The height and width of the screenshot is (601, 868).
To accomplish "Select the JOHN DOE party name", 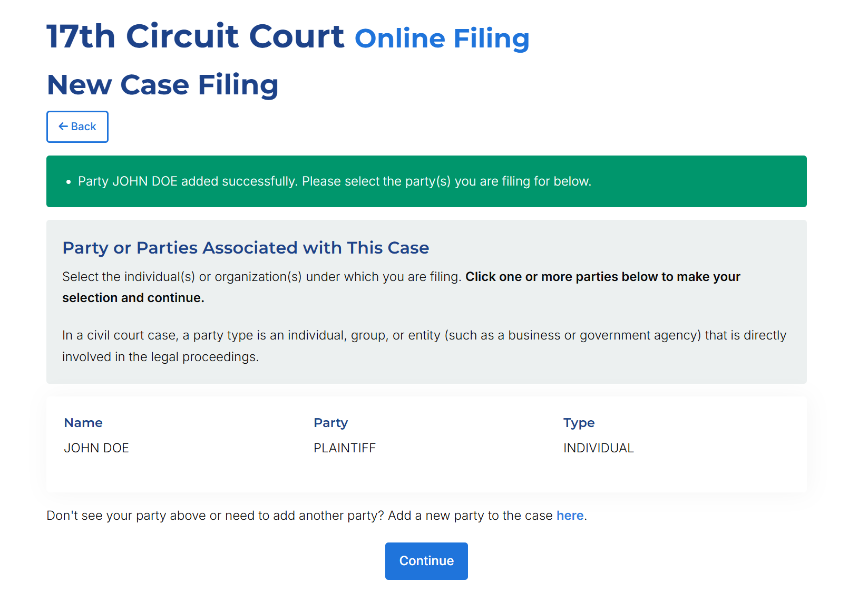I will (96, 448).
